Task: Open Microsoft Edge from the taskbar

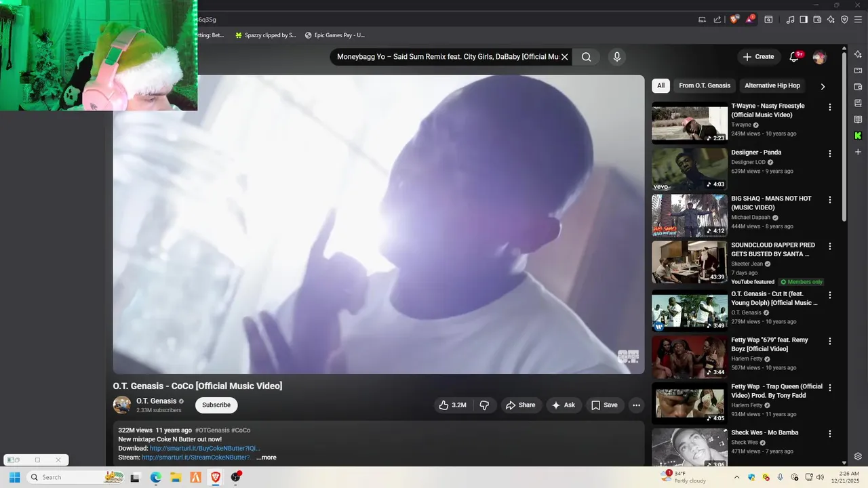Action: pyautogui.click(x=155, y=477)
